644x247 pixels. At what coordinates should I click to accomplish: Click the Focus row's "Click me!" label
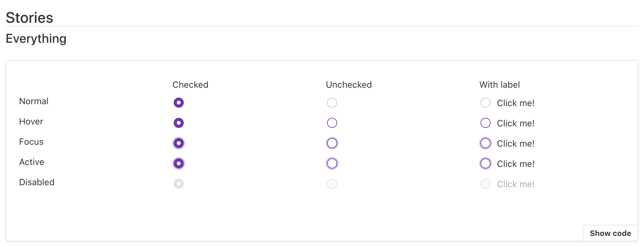516,144
